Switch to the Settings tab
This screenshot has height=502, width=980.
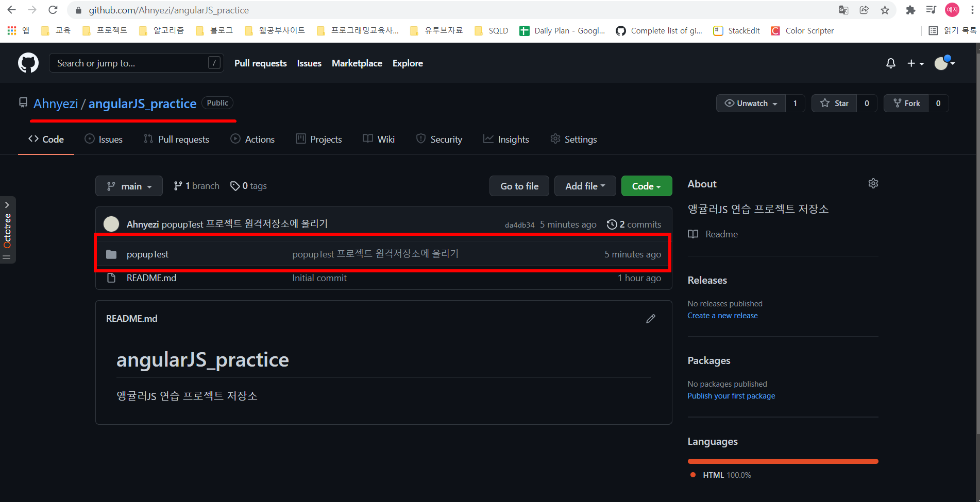(573, 139)
